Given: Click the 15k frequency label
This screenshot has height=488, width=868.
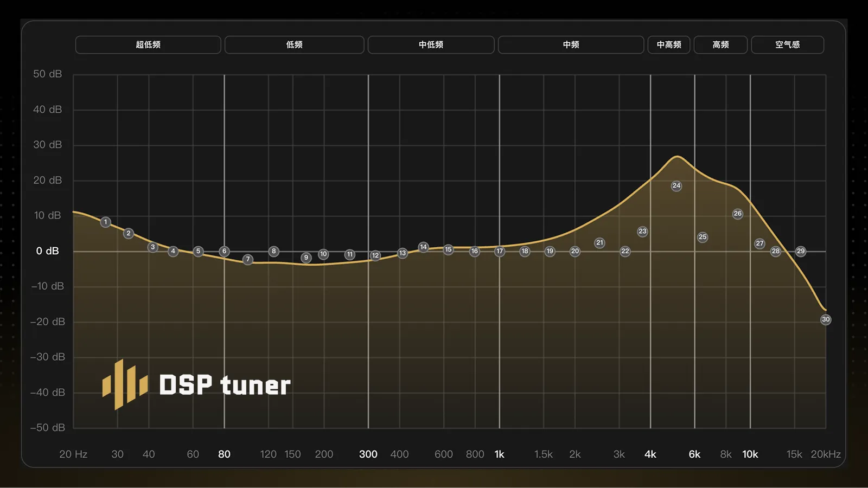Looking at the screenshot, I should (794, 454).
